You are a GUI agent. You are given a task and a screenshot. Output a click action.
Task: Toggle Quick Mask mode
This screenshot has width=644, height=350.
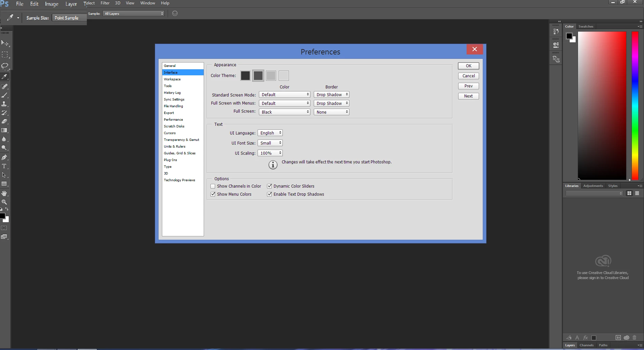(4, 228)
